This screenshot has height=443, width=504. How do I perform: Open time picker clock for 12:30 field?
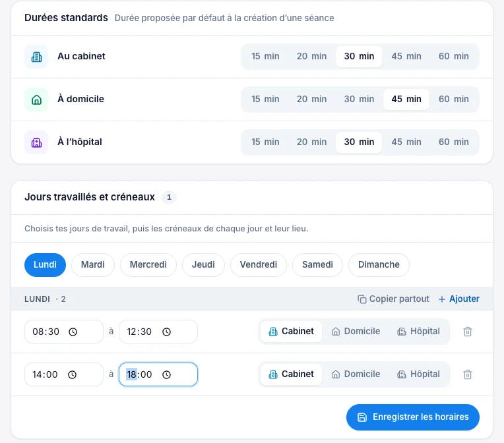click(x=166, y=332)
